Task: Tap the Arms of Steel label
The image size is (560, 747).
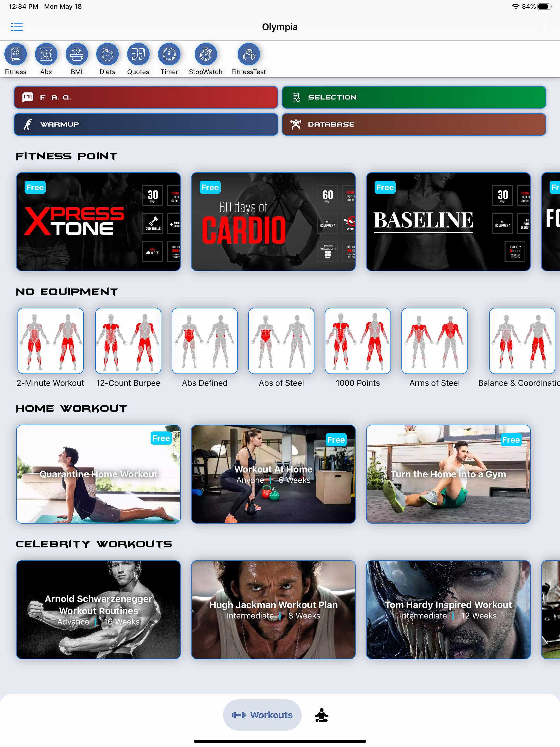Action: tap(434, 383)
